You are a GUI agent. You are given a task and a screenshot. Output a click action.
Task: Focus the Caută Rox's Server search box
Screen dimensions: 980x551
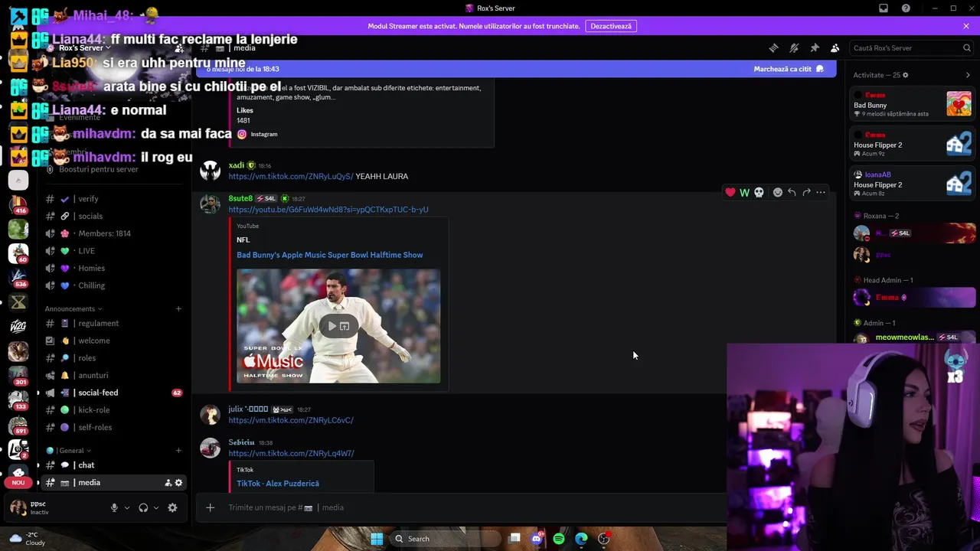pyautogui.click(x=911, y=47)
